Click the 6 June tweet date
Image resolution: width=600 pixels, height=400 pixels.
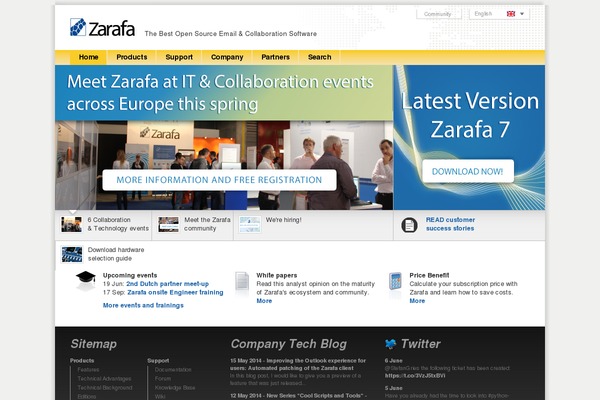[393, 361]
